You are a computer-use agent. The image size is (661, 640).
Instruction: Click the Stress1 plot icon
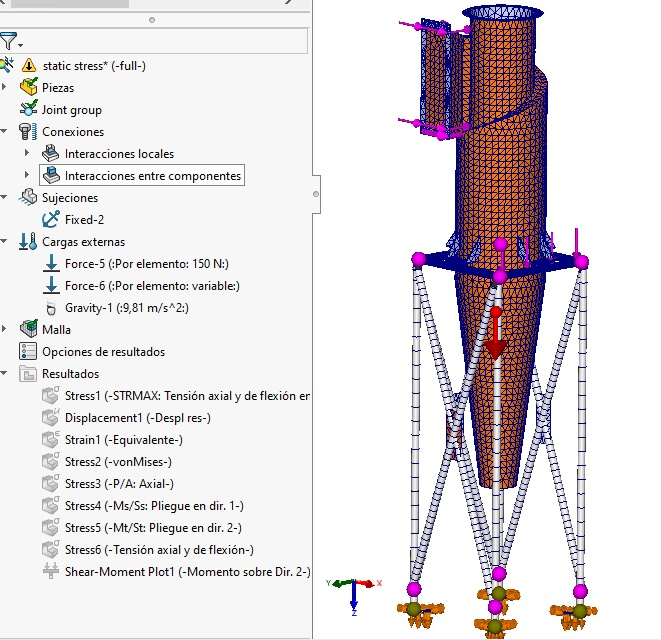click(51, 395)
